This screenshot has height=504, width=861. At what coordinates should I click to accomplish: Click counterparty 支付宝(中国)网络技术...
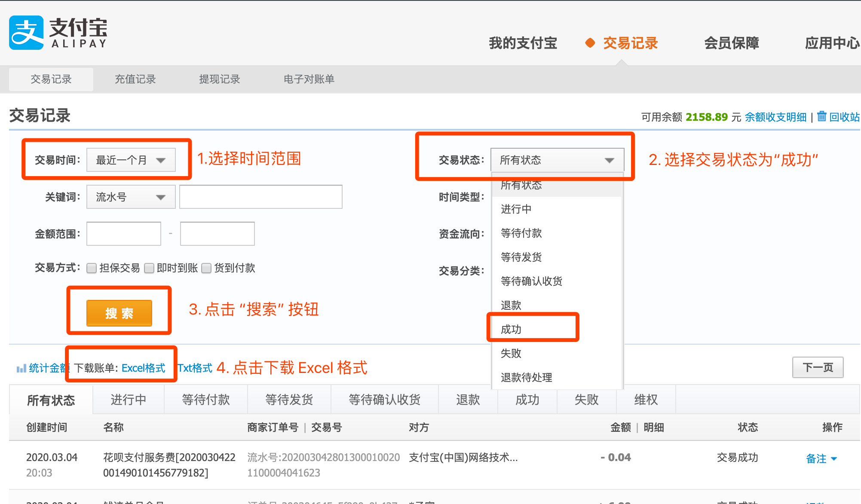pos(463,457)
